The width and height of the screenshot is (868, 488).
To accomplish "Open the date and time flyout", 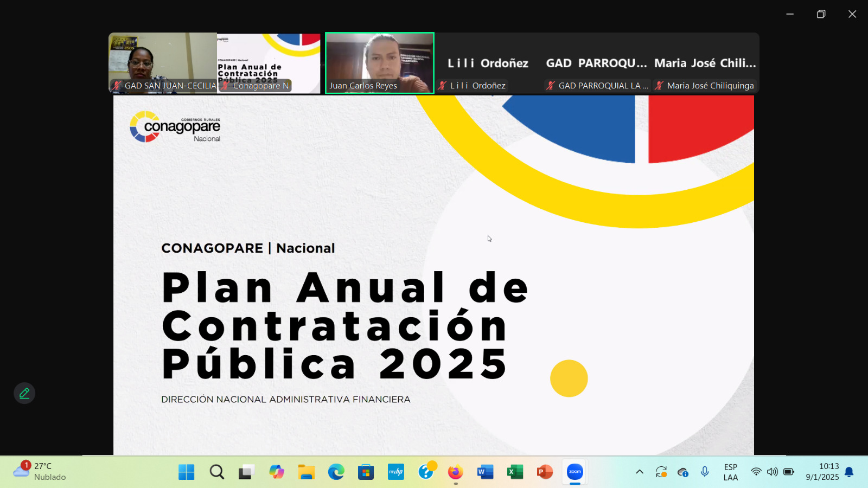I will pos(822,472).
